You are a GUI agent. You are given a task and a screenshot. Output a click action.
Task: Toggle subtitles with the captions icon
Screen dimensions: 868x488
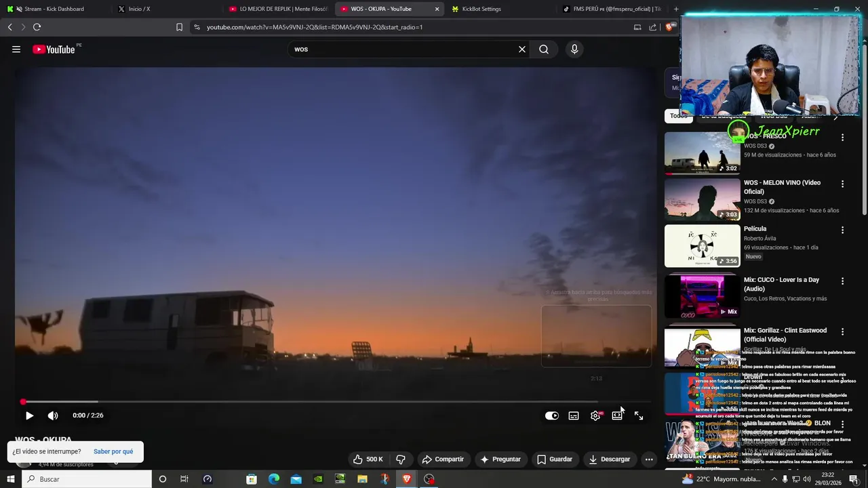coord(574,415)
